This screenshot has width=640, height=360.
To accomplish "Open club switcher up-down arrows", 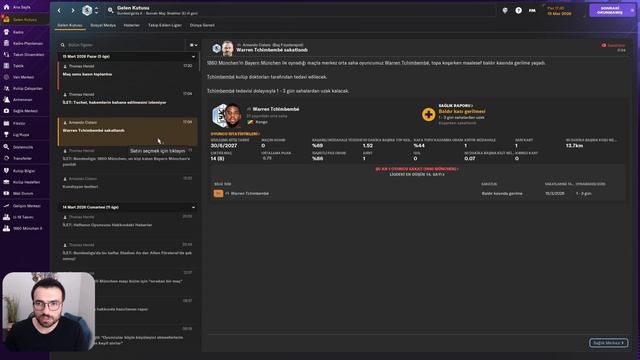I will [x=96, y=10].
